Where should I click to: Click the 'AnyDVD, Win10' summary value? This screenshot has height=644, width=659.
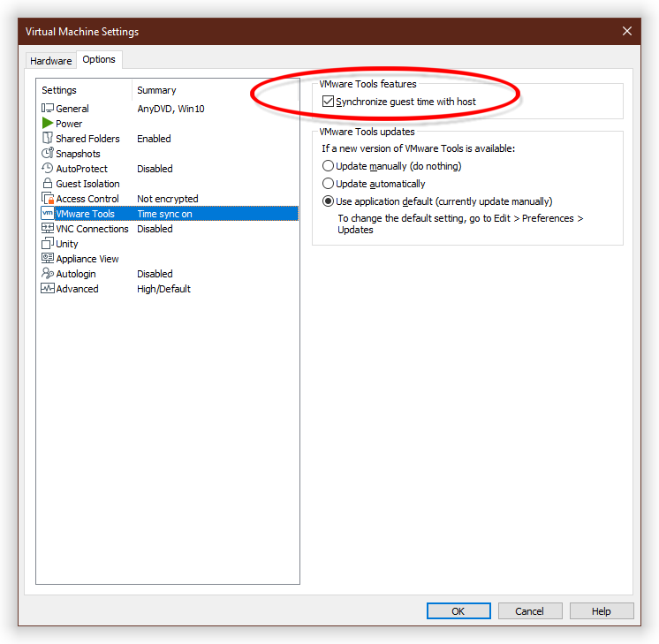(170, 109)
